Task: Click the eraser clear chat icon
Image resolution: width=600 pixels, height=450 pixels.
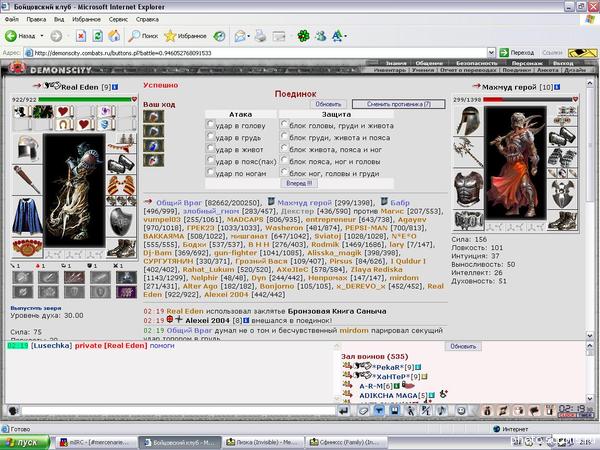Action: (x=363, y=411)
